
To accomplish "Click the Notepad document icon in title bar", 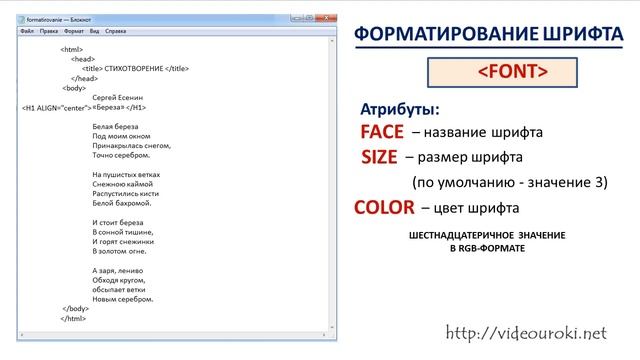I will point(22,19).
